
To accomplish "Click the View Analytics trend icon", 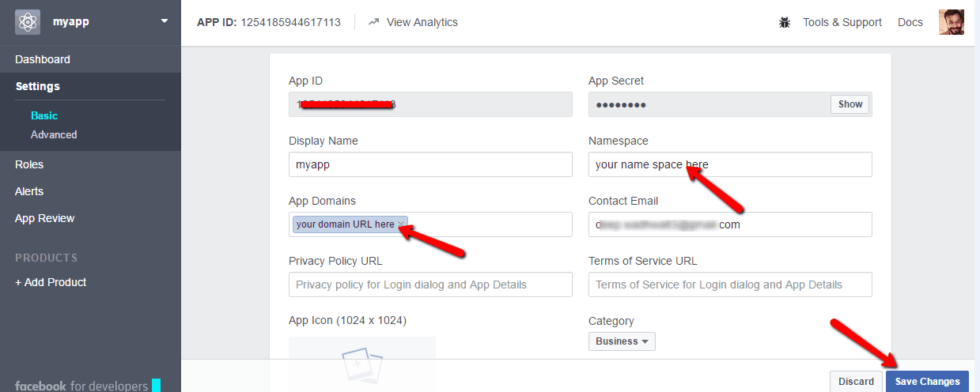I will (374, 22).
